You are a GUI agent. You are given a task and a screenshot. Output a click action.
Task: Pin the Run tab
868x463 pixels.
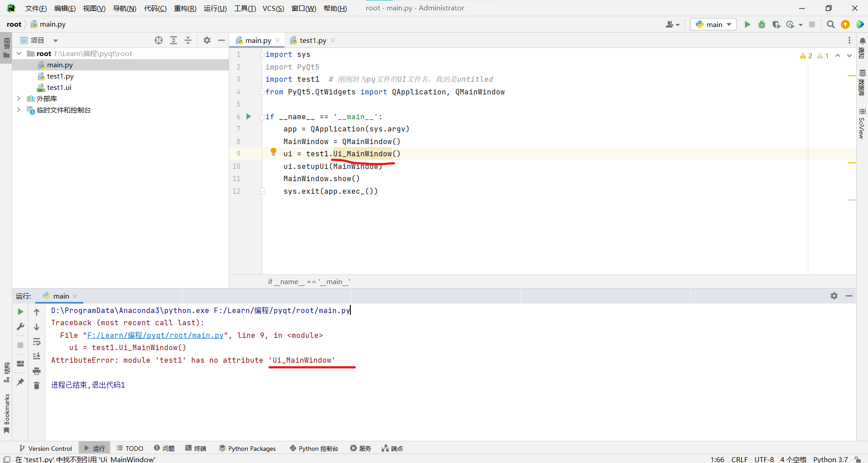[x=20, y=382]
